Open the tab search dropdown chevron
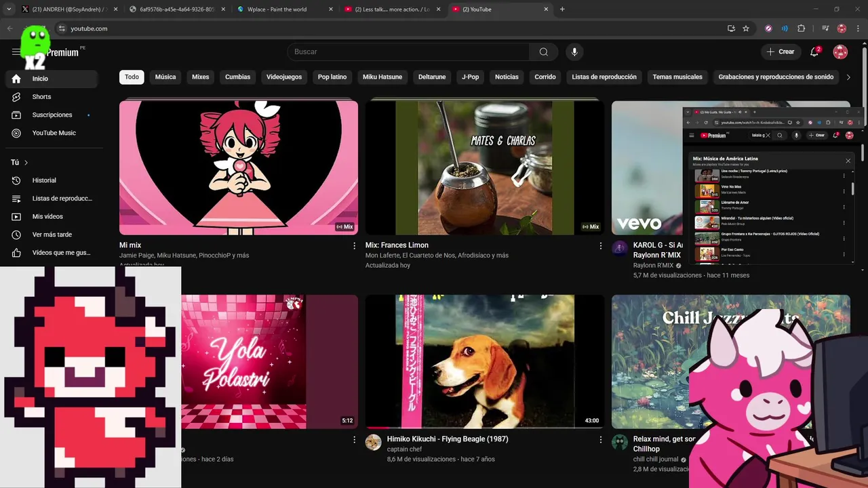868x488 pixels. point(9,9)
